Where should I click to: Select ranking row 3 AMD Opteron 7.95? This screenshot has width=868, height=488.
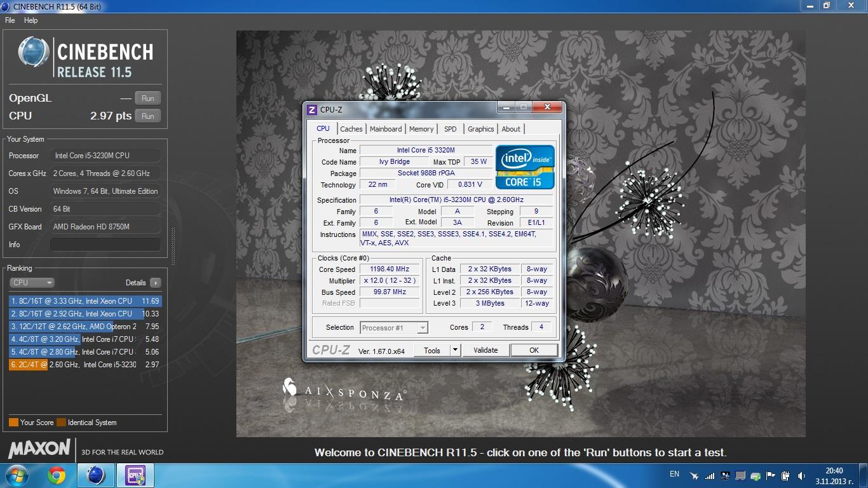coord(85,327)
